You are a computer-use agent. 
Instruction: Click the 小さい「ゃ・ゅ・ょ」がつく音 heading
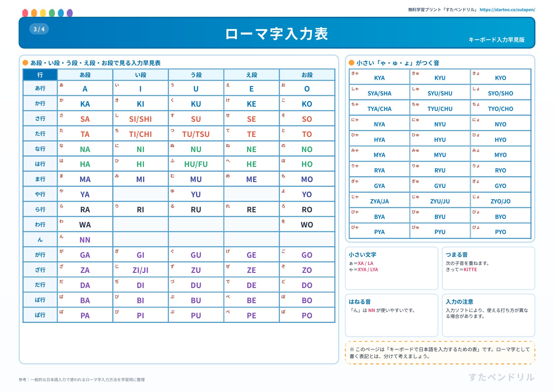point(398,63)
